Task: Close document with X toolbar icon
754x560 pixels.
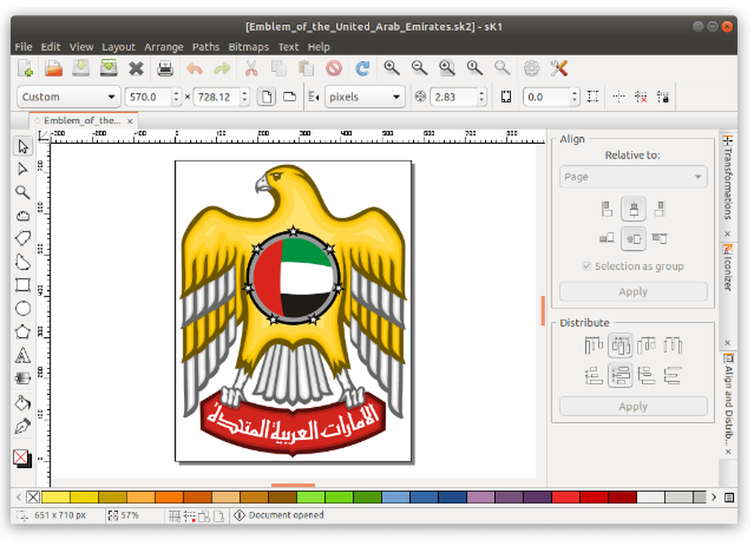Action: tap(136, 69)
